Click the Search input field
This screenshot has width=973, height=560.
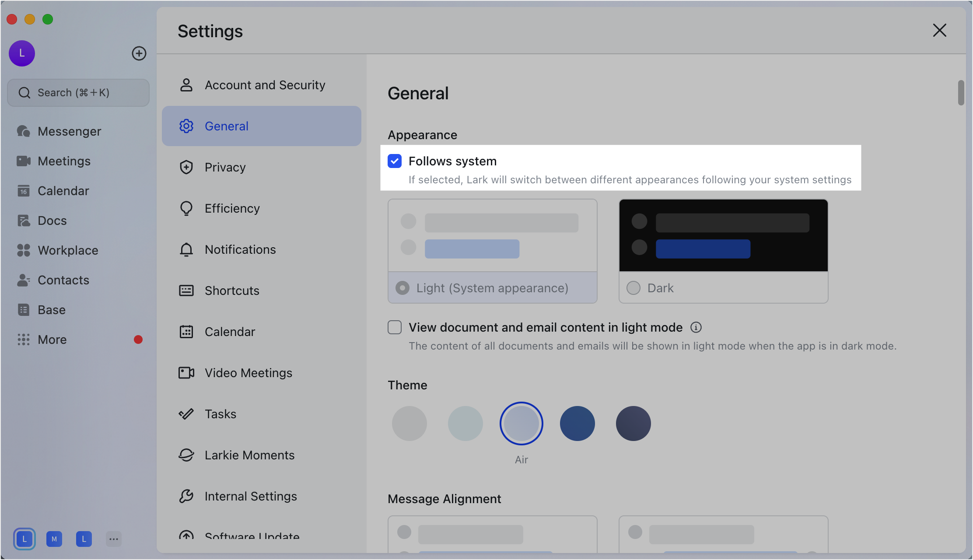[78, 93]
